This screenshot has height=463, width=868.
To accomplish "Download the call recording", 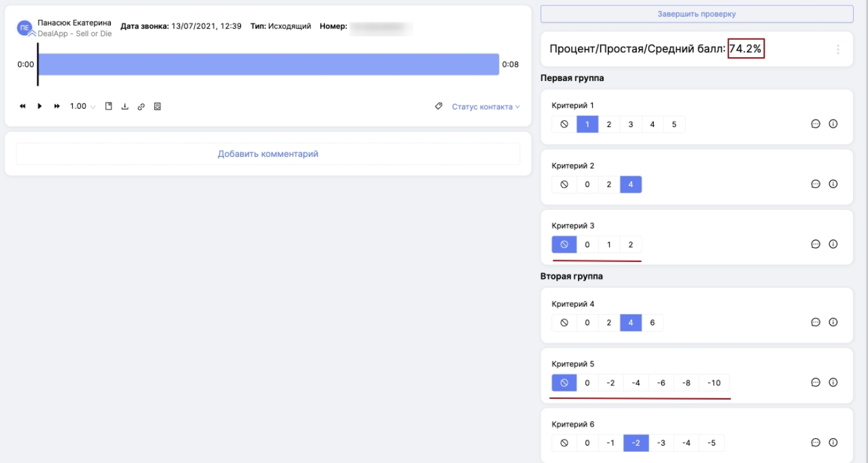I will coord(125,106).
